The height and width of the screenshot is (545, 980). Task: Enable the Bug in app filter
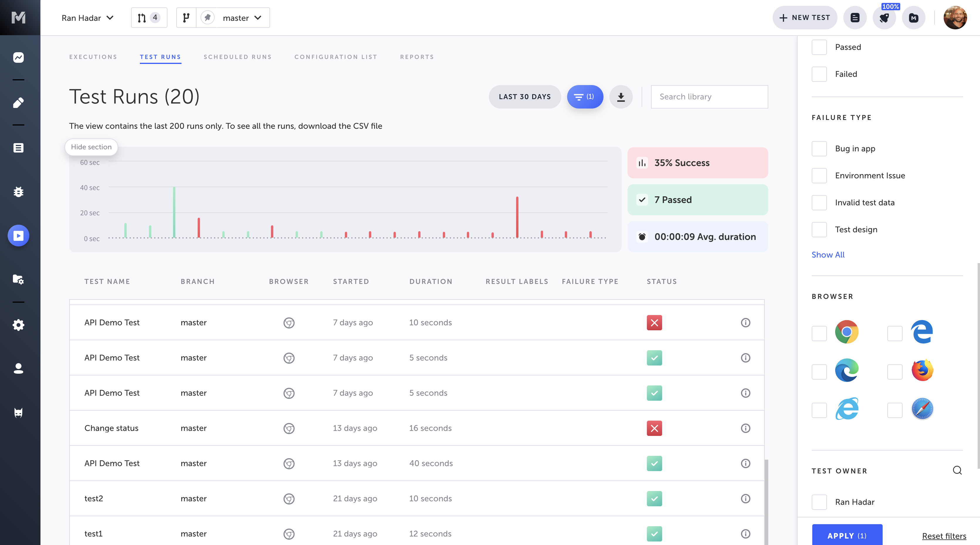(819, 149)
